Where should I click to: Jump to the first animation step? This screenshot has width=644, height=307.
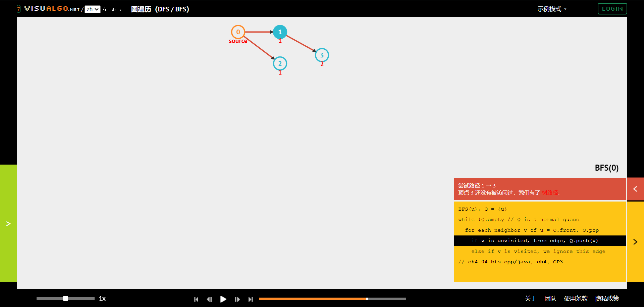tap(196, 299)
